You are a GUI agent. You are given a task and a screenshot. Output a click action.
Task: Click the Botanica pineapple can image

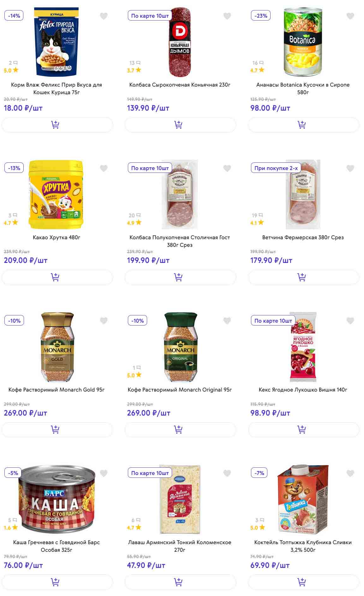pos(302,42)
